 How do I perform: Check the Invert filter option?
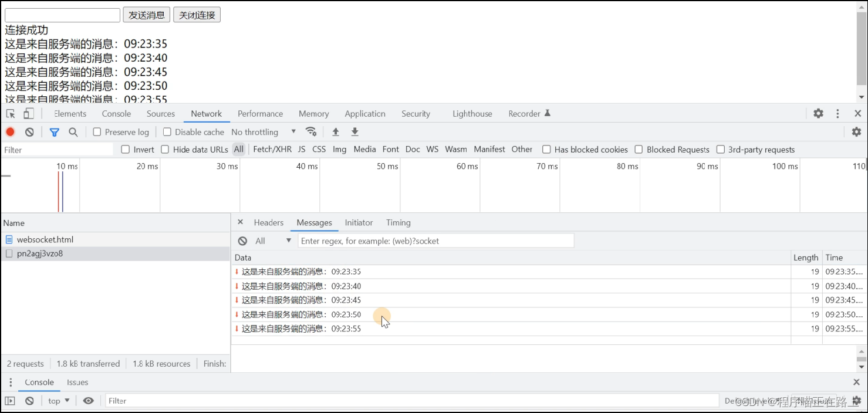(x=125, y=150)
